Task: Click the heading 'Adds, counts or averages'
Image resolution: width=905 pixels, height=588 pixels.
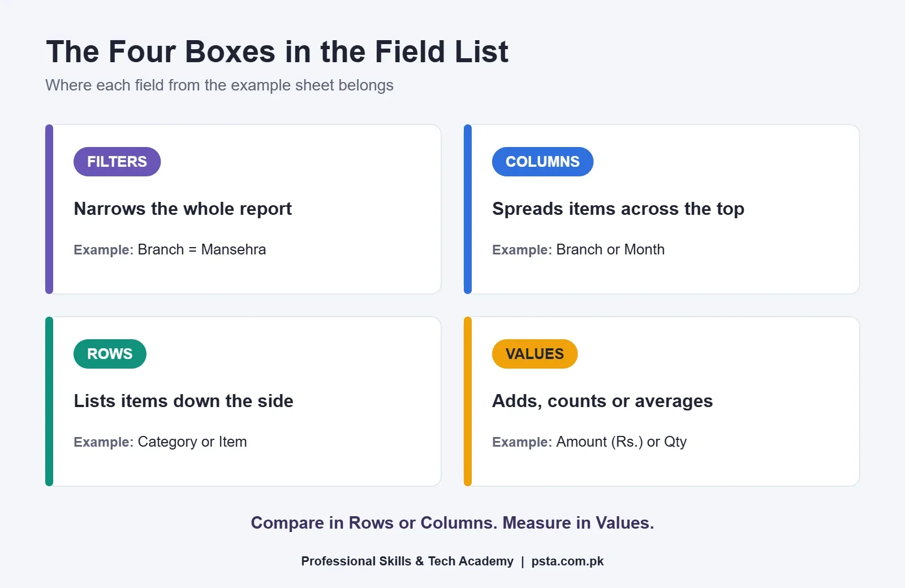Action: point(602,401)
